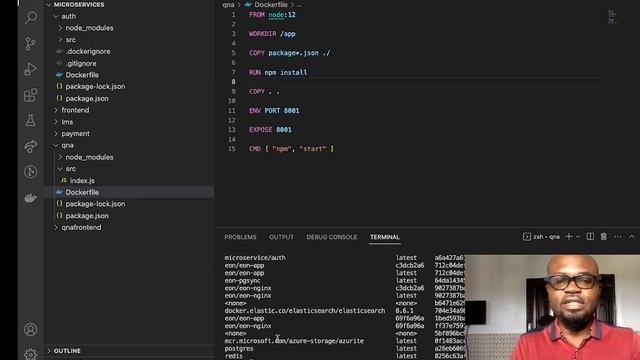Click the ENV PORT 8001 line
640x360 pixels.
[274, 111]
